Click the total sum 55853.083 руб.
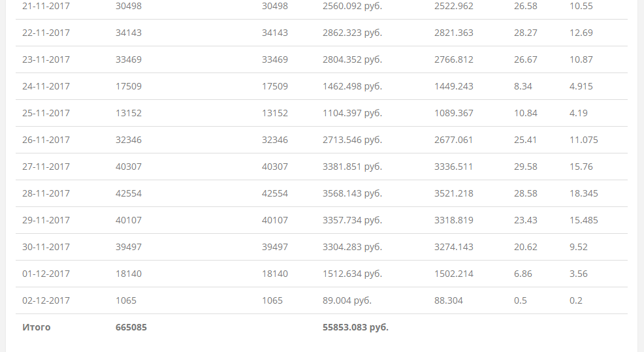This screenshot has width=644, height=352. pyautogui.click(x=355, y=327)
